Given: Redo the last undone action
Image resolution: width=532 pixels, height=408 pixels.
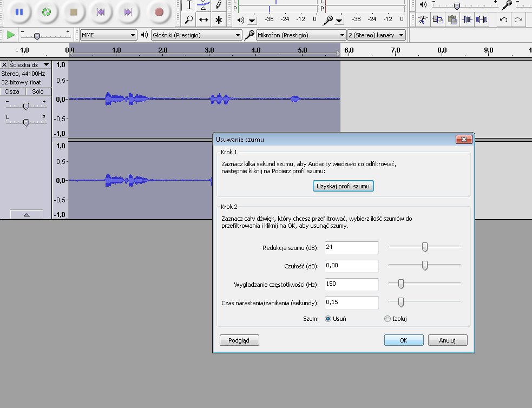Looking at the screenshot, I should (x=518, y=19).
